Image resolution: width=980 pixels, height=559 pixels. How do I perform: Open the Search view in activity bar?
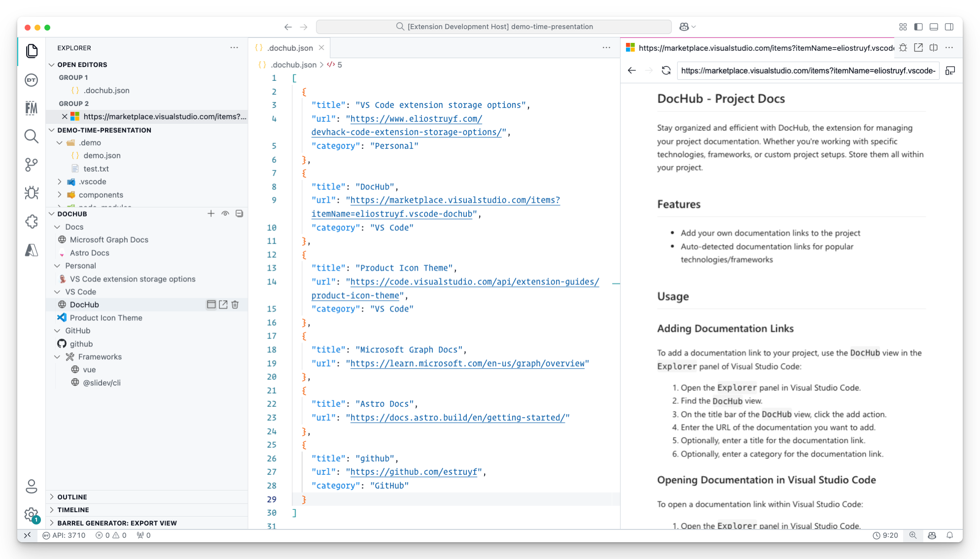coord(32,137)
